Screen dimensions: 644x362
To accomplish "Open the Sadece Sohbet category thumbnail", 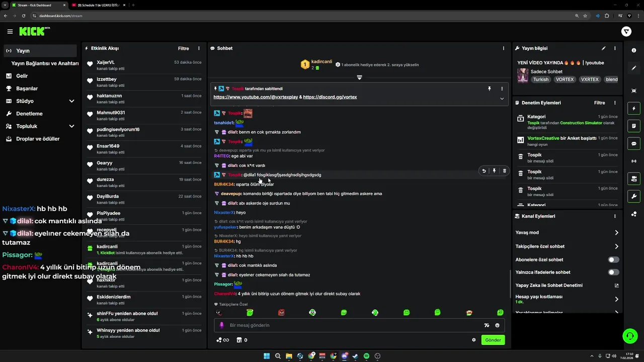I will coord(523,75).
